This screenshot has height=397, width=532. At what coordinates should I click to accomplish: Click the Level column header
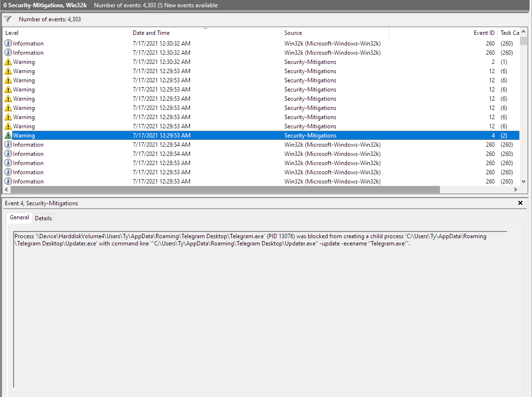[x=48, y=32]
